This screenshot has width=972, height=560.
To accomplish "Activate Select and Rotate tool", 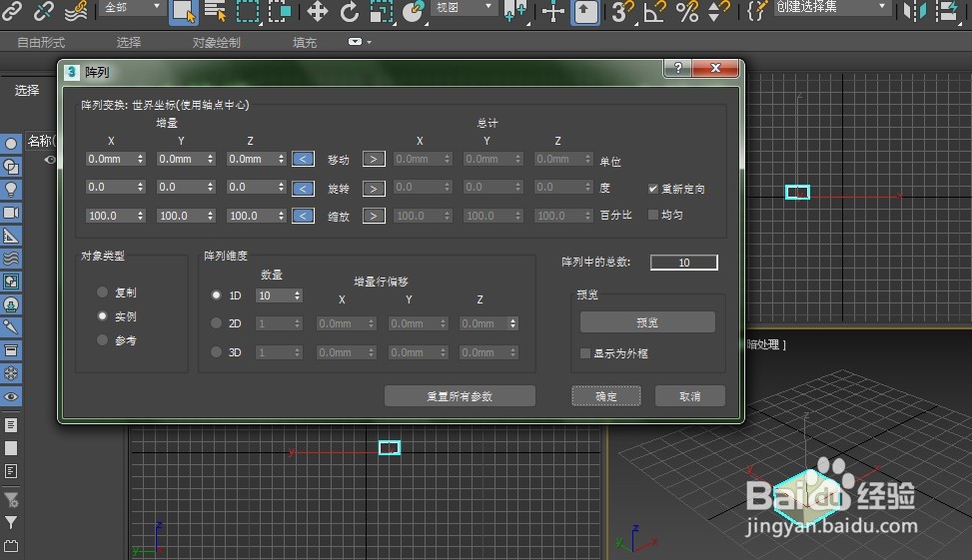I will click(350, 11).
